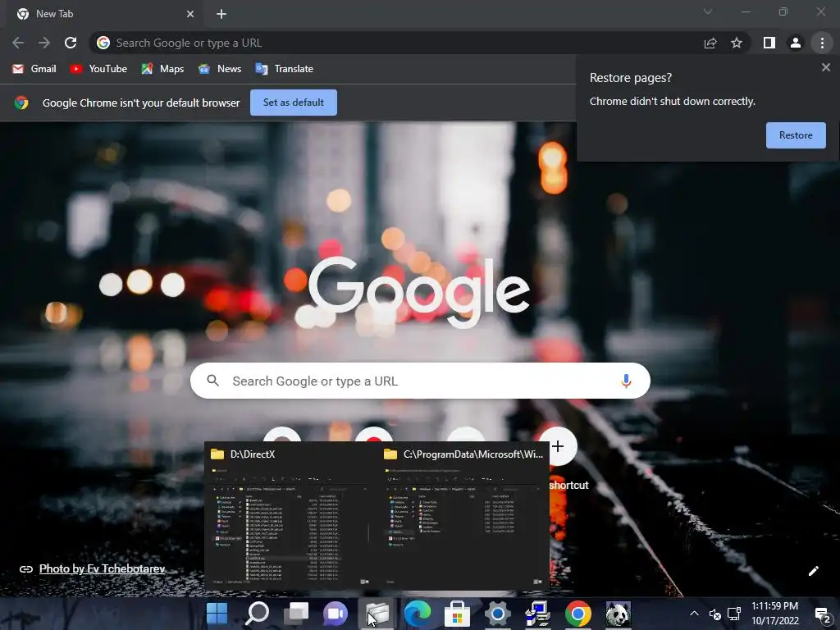The width and height of the screenshot is (840, 630).
Task: Open a new tab with plus button
Action: click(x=221, y=14)
